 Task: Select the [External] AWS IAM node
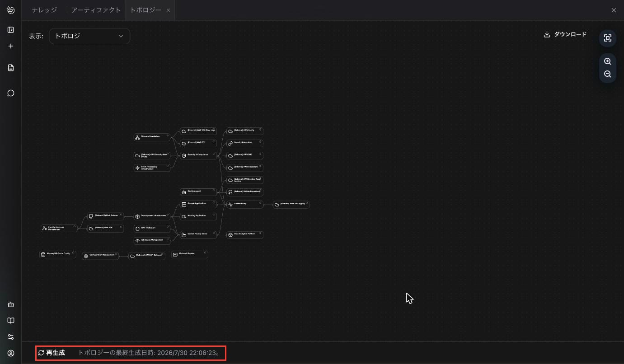click(105, 229)
